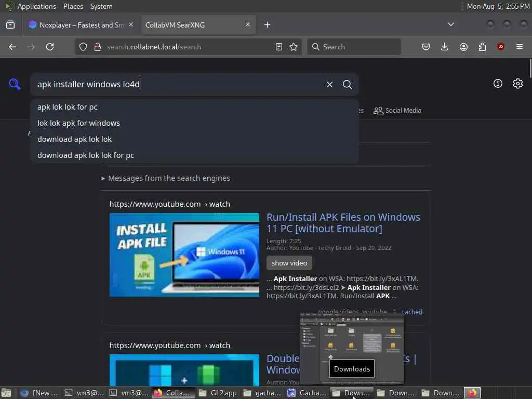Screen dimensions: 532x399
Task: Click the clock in top panel
Action: [x=498, y=6]
